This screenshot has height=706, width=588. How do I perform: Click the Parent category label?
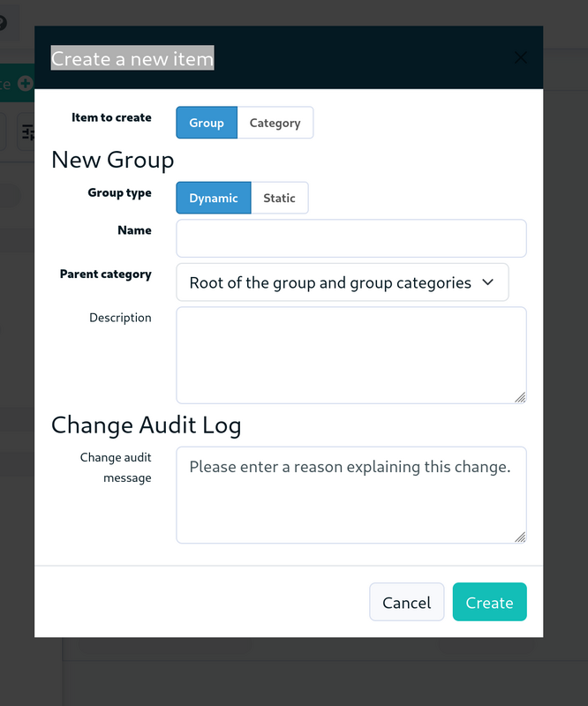coord(105,274)
